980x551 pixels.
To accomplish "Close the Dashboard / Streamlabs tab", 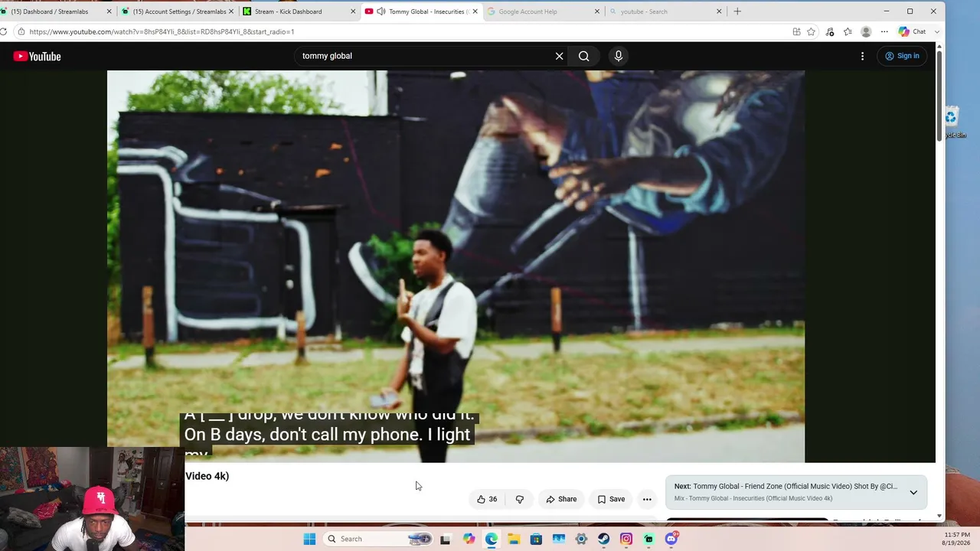I will coord(109,11).
